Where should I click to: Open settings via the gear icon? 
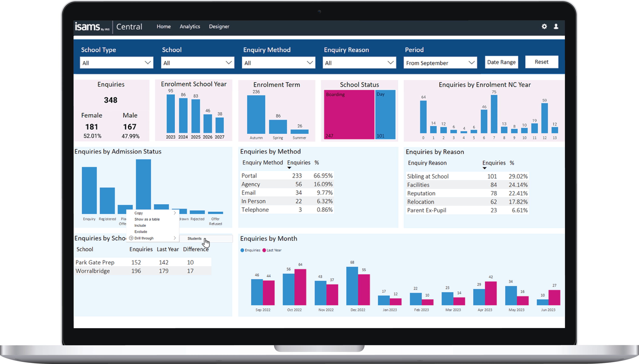point(544,26)
